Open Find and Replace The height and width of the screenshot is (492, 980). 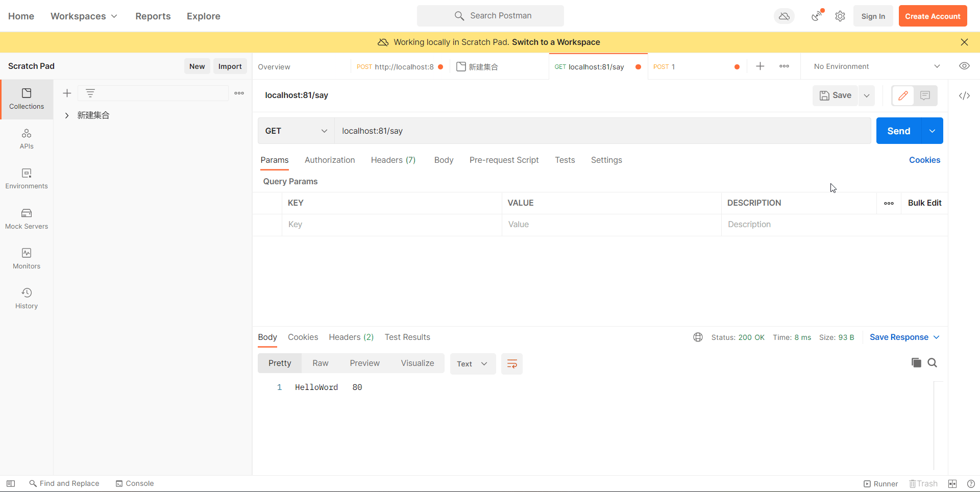click(x=64, y=483)
